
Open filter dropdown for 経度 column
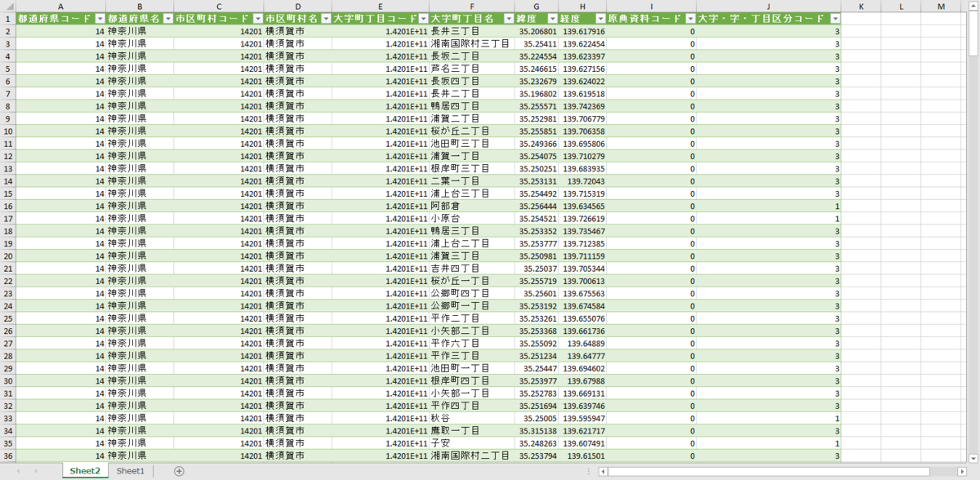[x=600, y=18]
